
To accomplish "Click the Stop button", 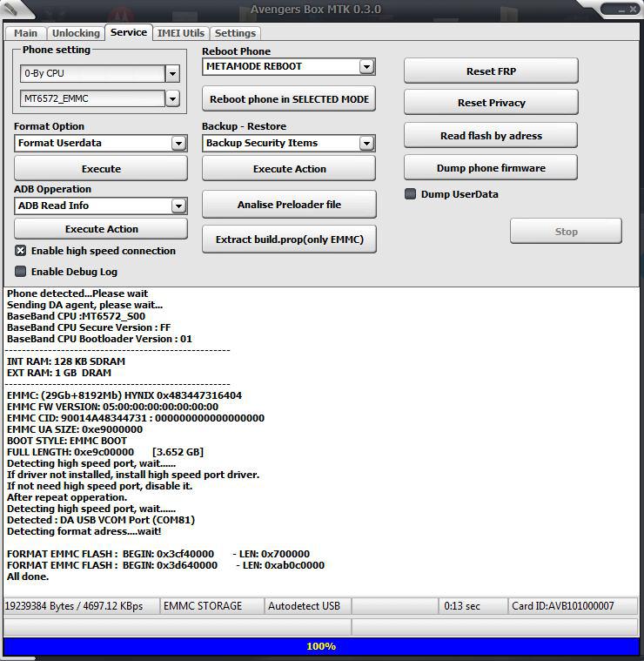I will [566, 232].
